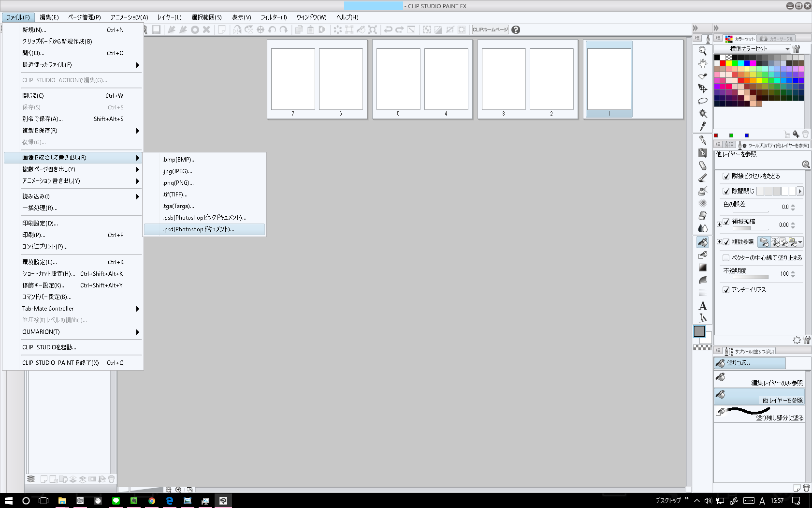Toggle the 領域拡縮 area scaling checkbox
This screenshot has width=812, height=508.
[726, 222]
